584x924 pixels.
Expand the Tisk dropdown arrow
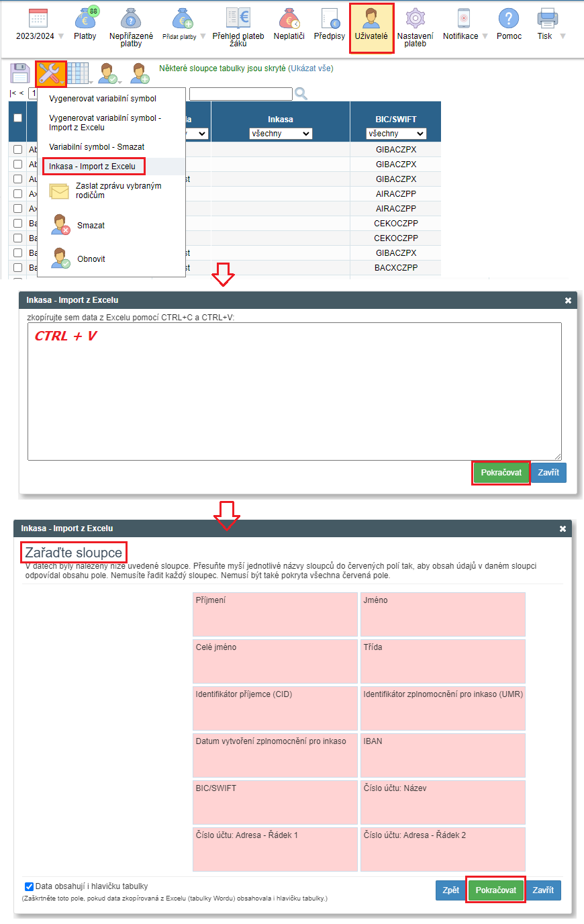tap(563, 36)
